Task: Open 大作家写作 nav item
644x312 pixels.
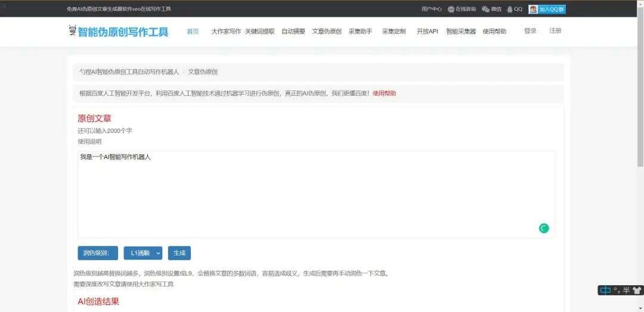Action: [x=226, y=31]
